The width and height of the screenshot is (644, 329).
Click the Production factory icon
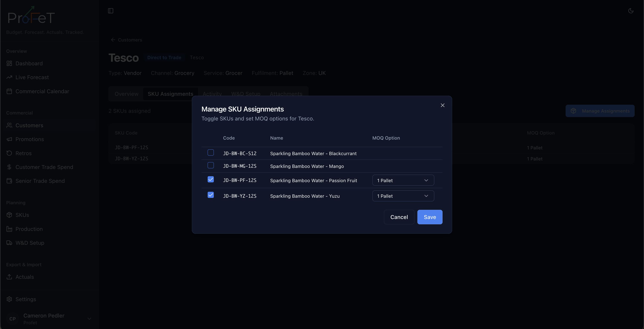click(9, 229)
